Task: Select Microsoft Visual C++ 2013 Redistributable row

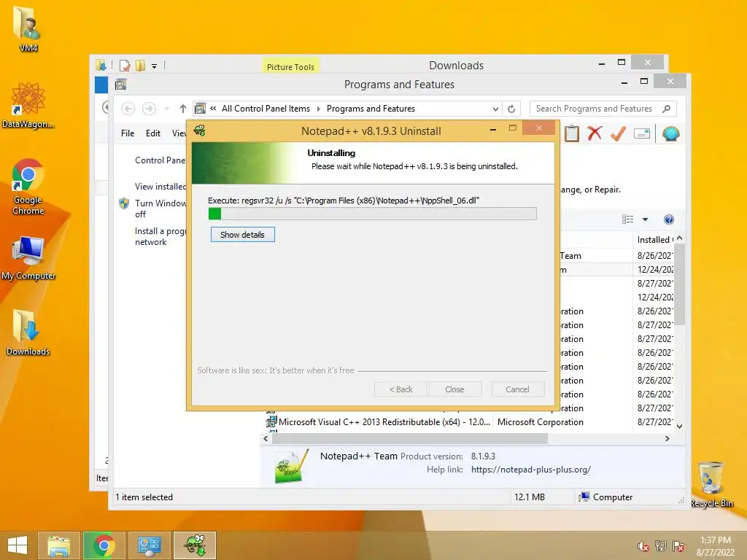Action: [x=469, y=422]
